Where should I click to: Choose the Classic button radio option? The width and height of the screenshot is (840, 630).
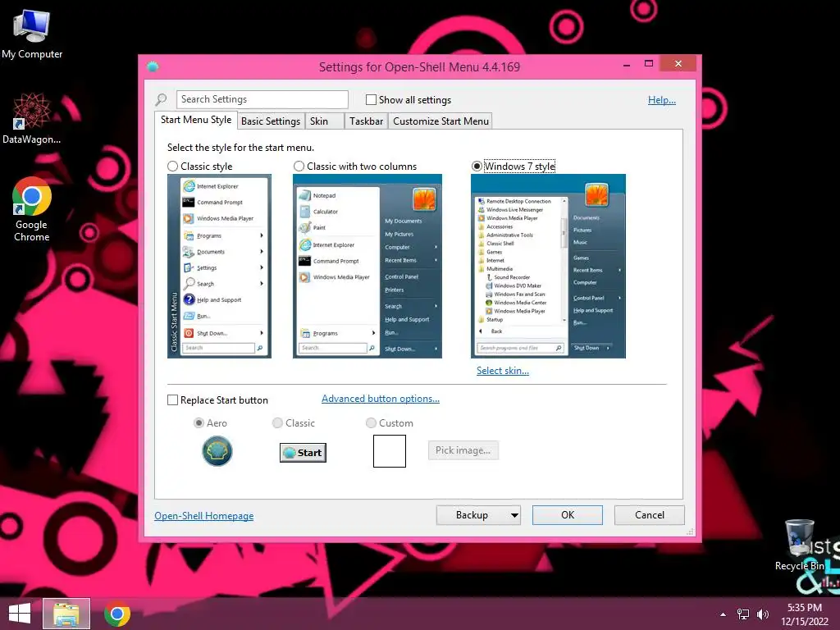pyautogui.click(x=277, y=423)
